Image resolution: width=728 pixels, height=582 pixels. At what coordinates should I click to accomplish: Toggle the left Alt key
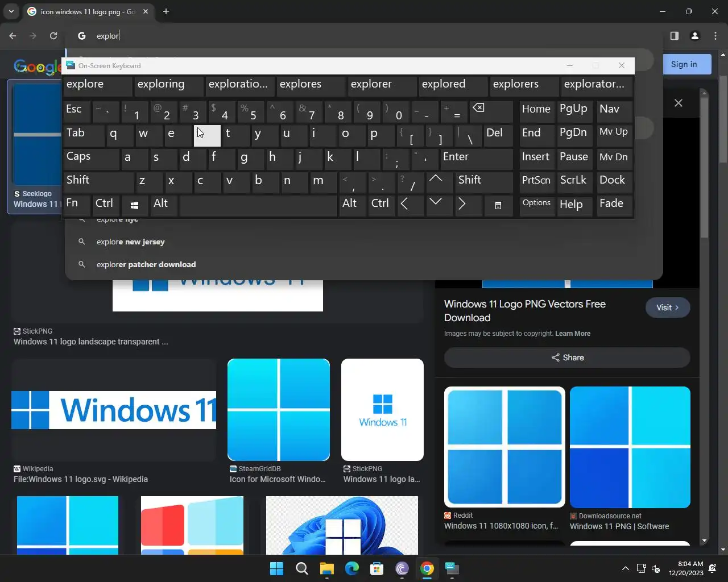pos(164,206)
